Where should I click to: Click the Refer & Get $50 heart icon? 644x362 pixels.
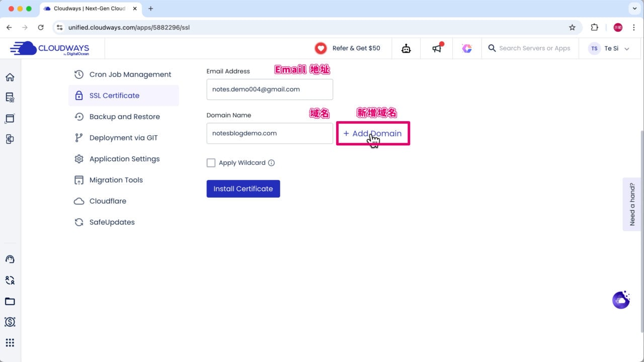coord(320,48)
